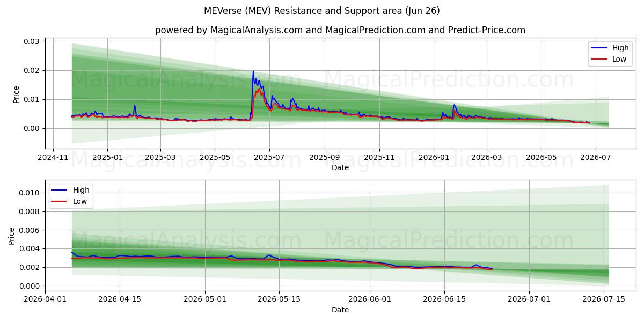Click the Price axis label of the upper chart
The image size is (644, 322).
pyautogui.click(x=16, y=94)
